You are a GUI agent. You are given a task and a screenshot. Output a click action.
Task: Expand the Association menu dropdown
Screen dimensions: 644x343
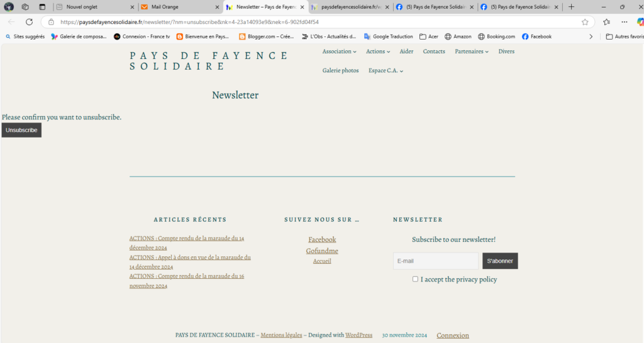(x=339, y=52)
